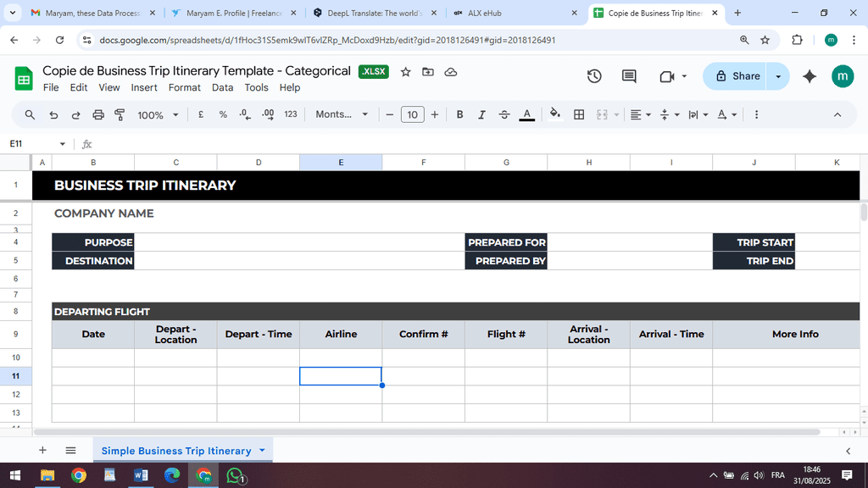
Task: Click the Merge cells icon
Action: click(603, 114)
